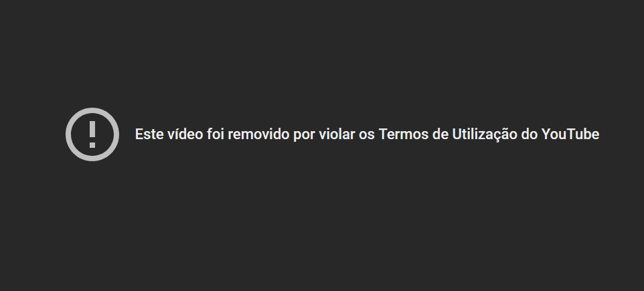
Task: Select the removed video error message text
Action: (367, 134)
